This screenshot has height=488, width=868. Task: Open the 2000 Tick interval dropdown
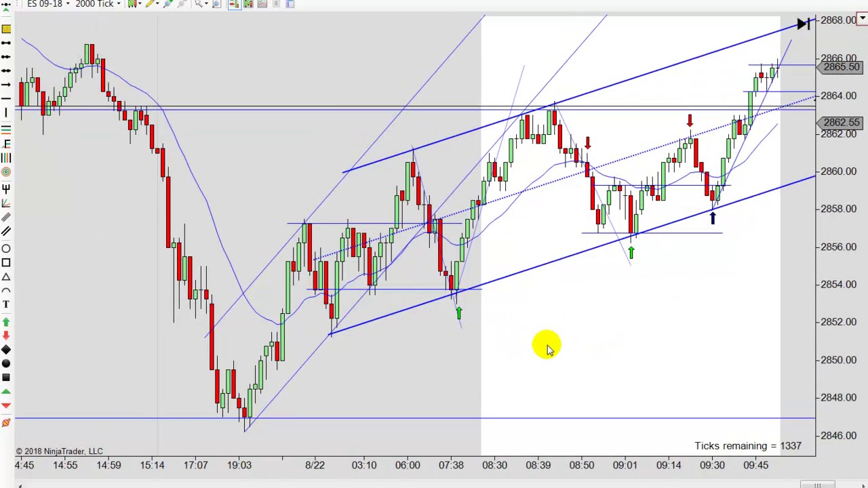[x=98, y=4]
